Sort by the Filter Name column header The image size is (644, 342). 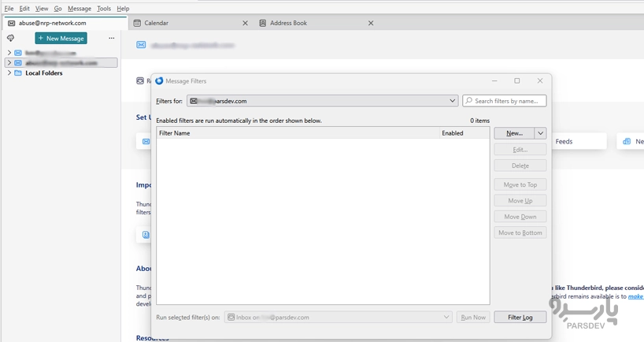[296, 133]
